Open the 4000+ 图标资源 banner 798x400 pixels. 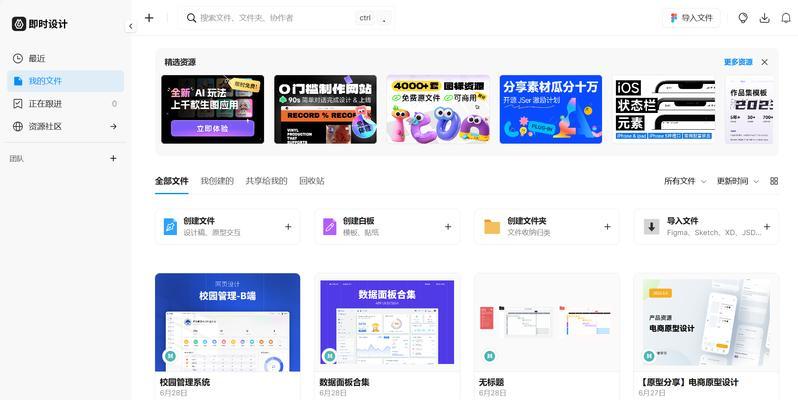point(438,109)
